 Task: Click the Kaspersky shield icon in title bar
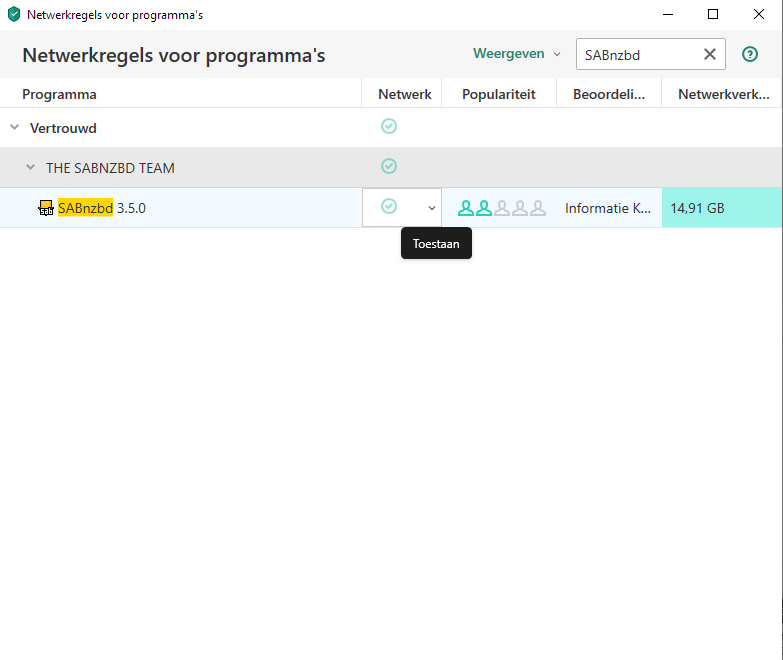click(14, 14)
